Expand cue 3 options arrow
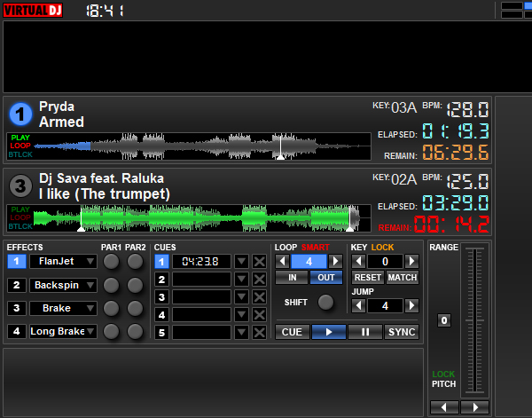This screenshot has height=418, width=532. point(241,296)
